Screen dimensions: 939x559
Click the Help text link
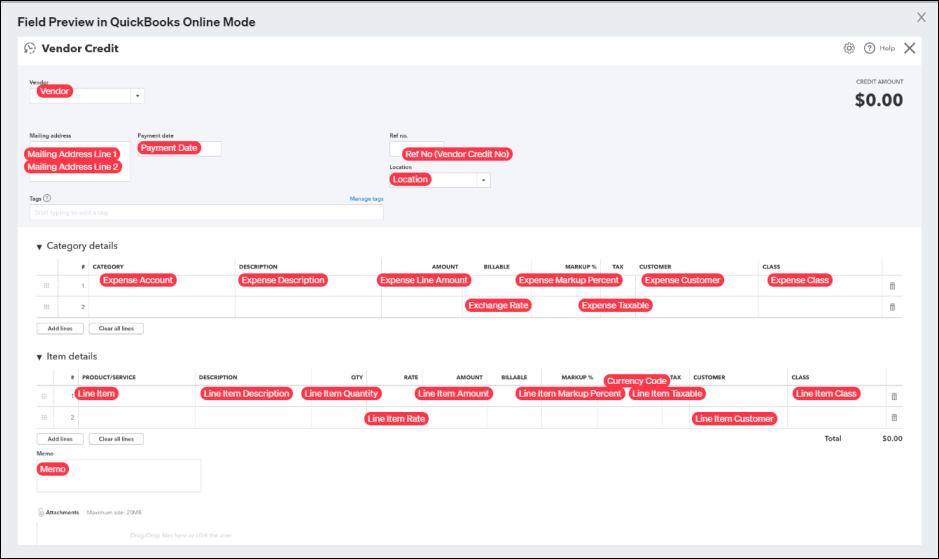887,49
